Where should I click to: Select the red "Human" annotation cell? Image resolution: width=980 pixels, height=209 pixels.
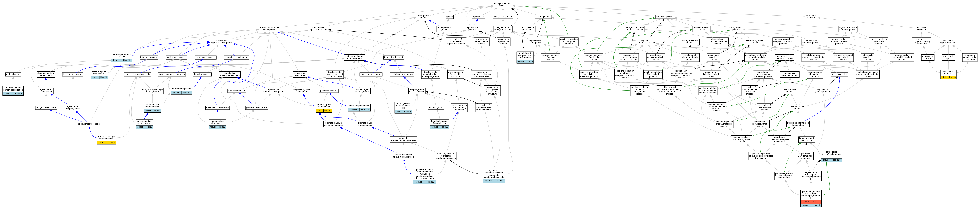tap(806, 202)
